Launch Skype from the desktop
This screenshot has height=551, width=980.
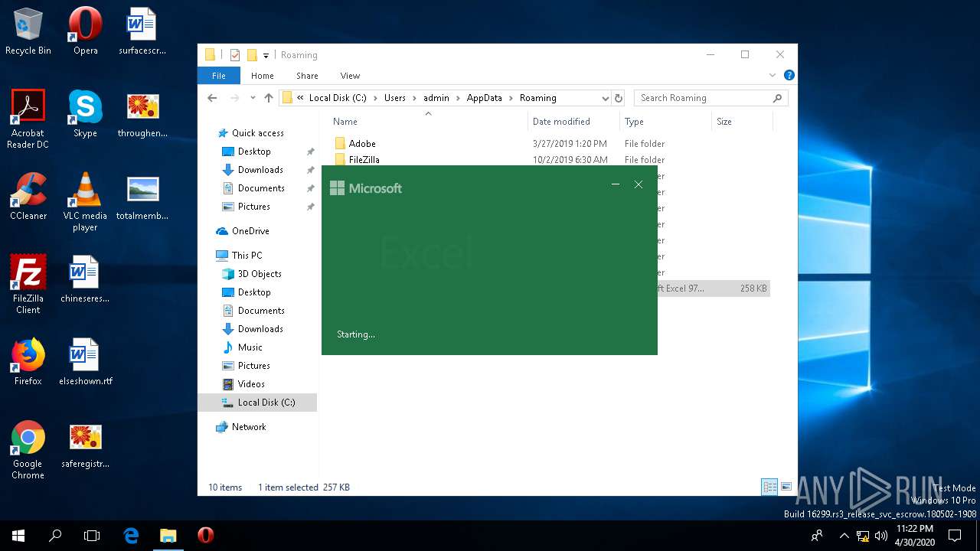pos(85,114)
